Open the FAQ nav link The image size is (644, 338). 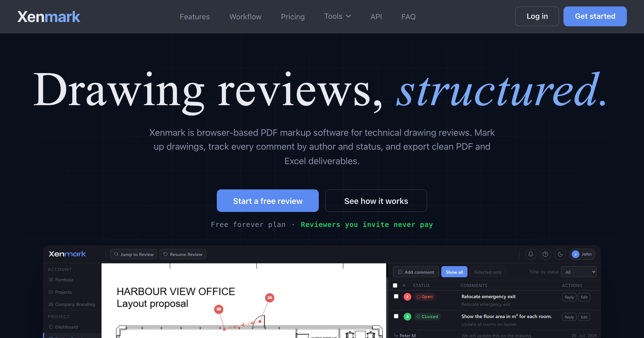click(408, 17)
